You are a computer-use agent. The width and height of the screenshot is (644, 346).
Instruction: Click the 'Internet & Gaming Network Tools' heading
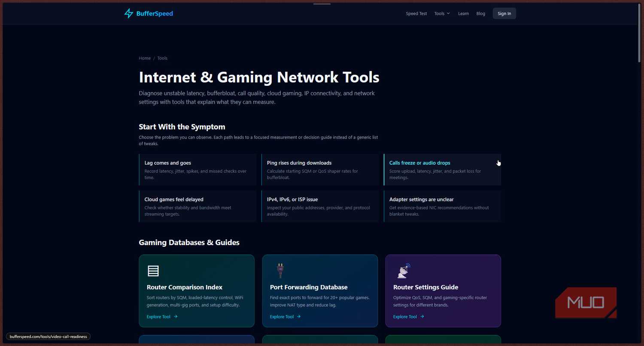point(259,77)
